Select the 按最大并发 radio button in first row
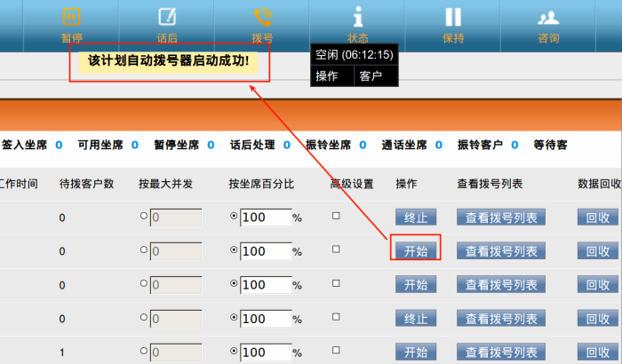Screen dimensions: 622x364 click(144, 217)
